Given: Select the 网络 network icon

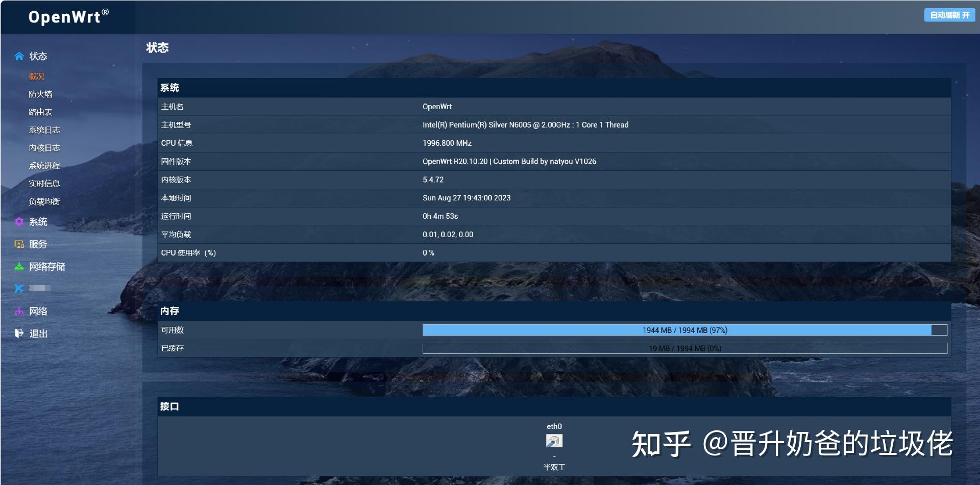Looking at the screenshot, I should (x=19, y=311).
